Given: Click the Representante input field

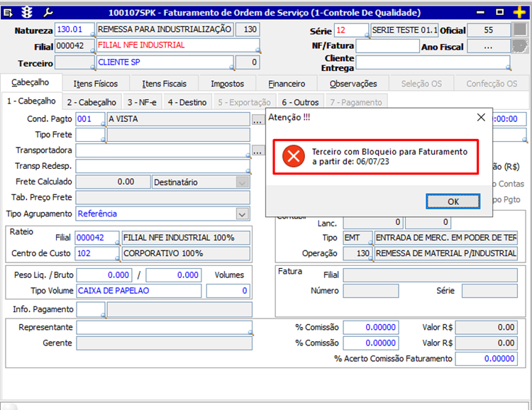Looking at the screenshot, I should click(x=165, y=328).
